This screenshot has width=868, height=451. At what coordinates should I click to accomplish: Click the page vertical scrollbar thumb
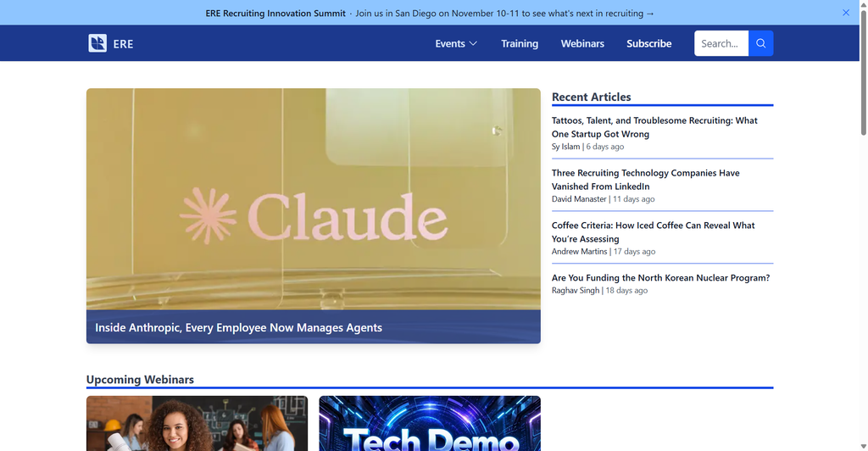click(x=863, y=72)
